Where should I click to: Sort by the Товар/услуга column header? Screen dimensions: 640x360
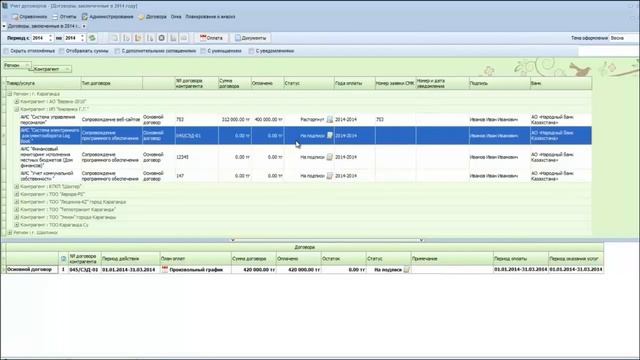(x=43, y=83)
